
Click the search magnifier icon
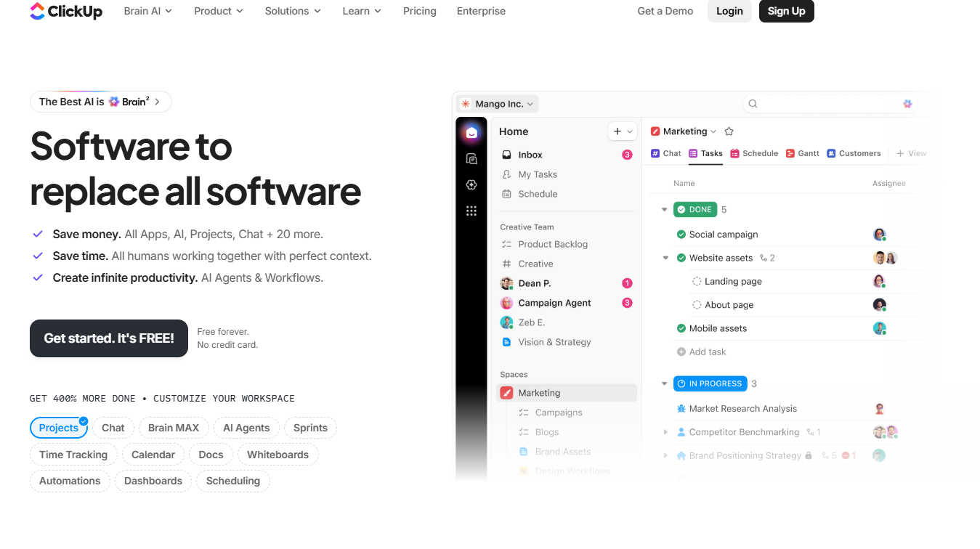753,104
